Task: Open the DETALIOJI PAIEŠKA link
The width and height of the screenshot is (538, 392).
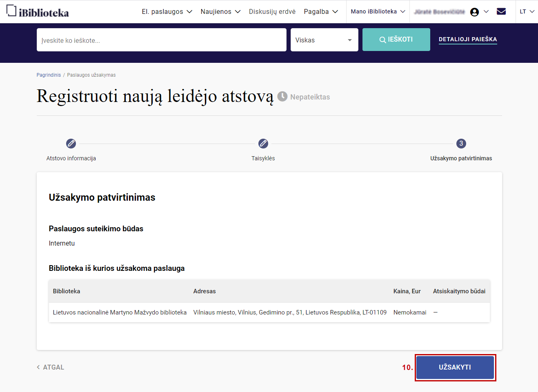Action: click(468, 39)
